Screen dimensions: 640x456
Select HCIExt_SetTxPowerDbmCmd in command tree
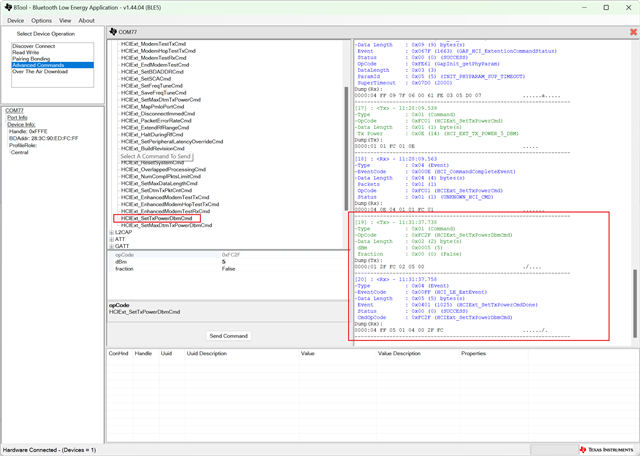coord(156,218)
